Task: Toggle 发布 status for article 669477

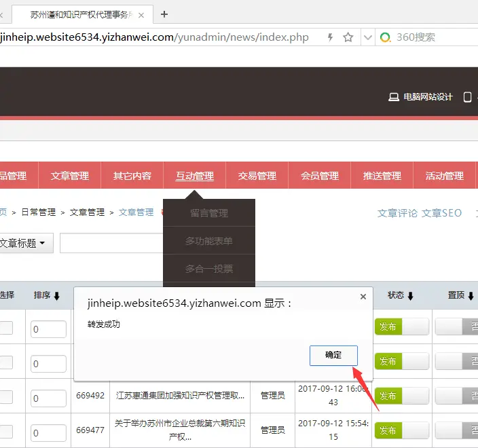Action: (402, 430)
